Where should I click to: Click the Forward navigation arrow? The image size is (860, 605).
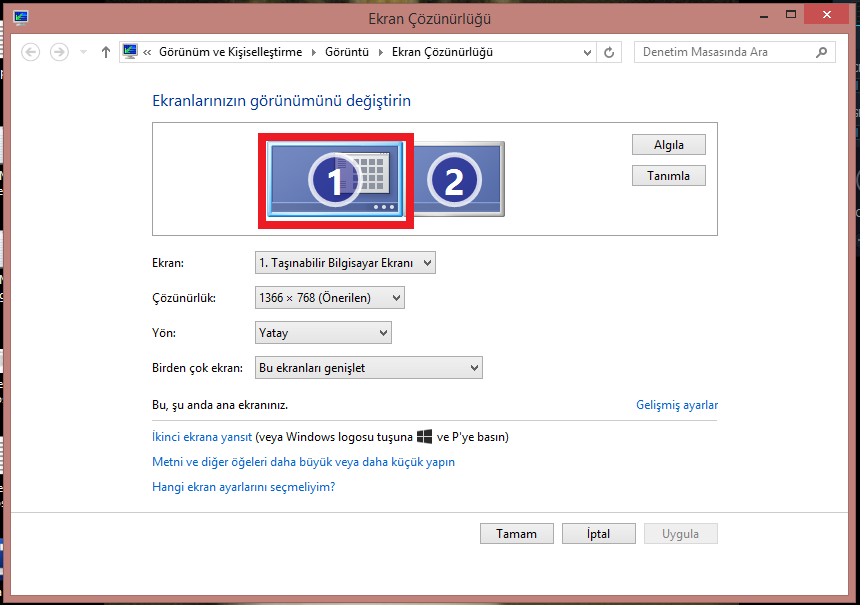tap(59, 52)
